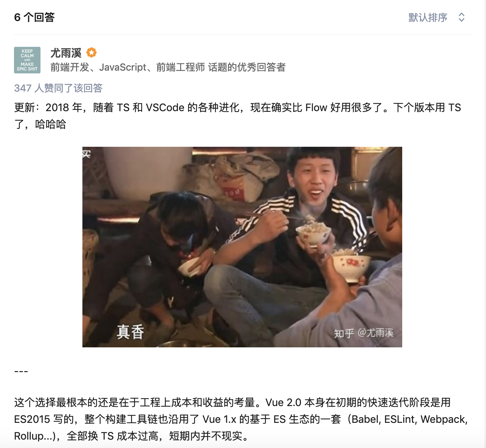The width and height of the screenshot is (486, 448).
Task: Open the Keep Calm avatar of 尤雨溪
Action: (27, 60)
